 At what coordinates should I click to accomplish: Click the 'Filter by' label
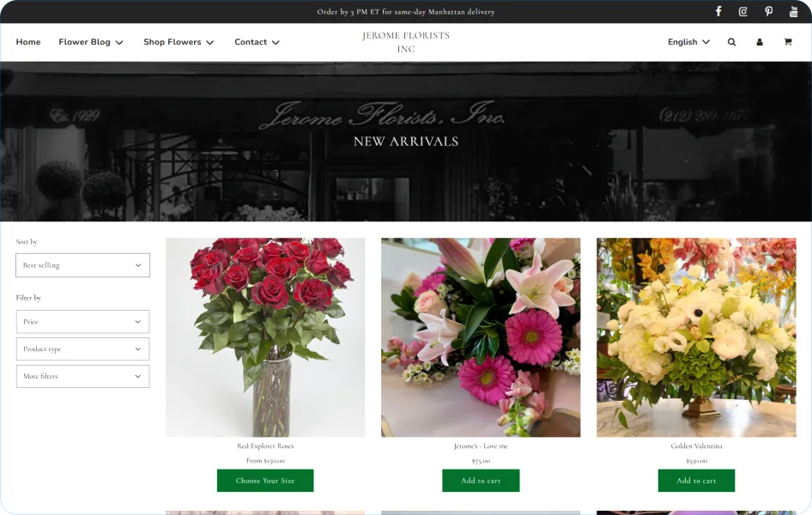[x=28, y=298]
